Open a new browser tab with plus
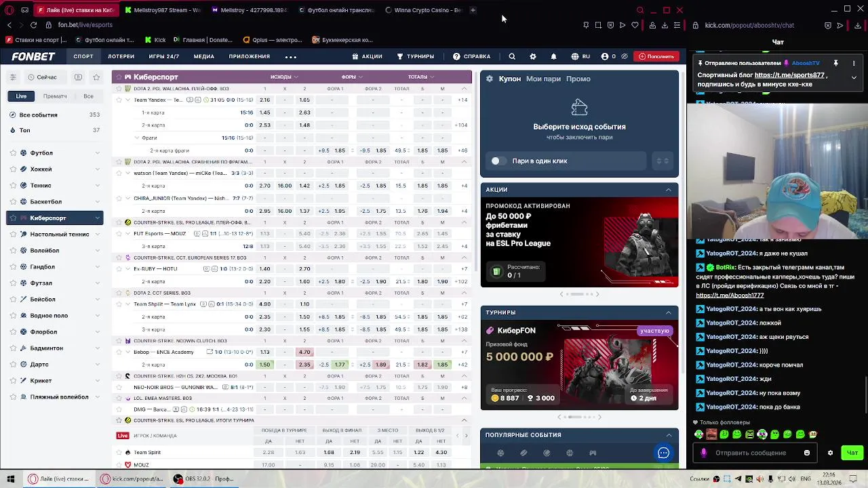The image size is (868, 488). coord(473,10)
